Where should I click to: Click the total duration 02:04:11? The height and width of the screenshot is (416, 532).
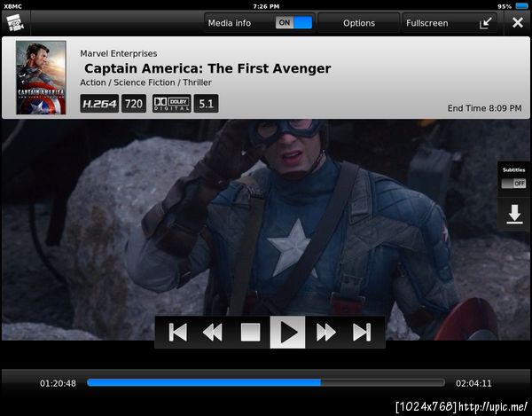(x=473, y=383)
